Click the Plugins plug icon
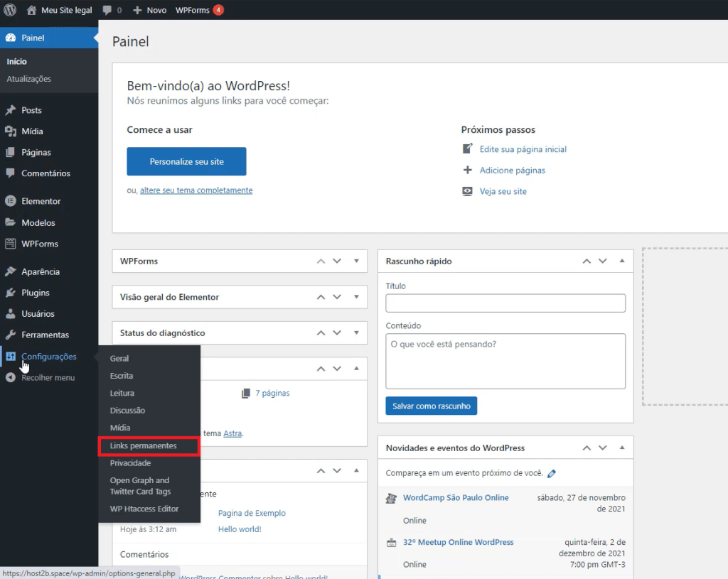Viewport: 728px width, 579px height. click(11, 293)
